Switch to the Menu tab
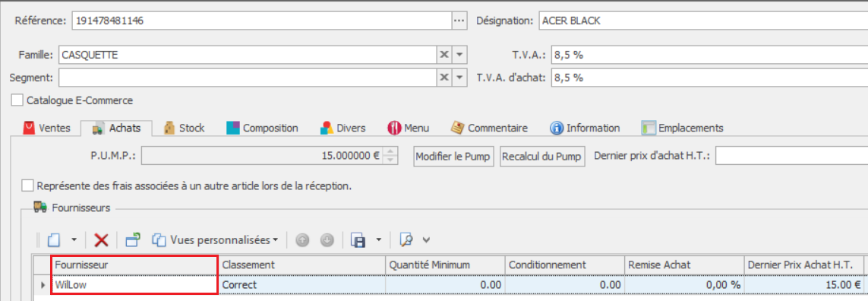This screenshot has height=301, width=868. pos(409,128)
